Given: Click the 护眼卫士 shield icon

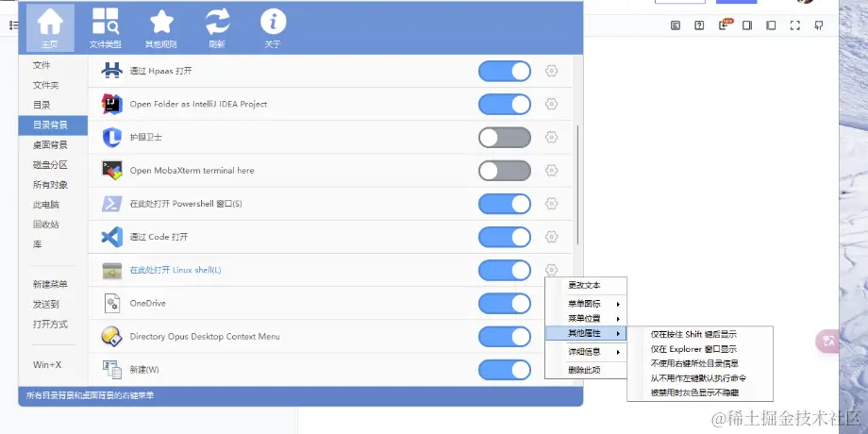Looking at the screenshot, I should (x=112, y=138).
